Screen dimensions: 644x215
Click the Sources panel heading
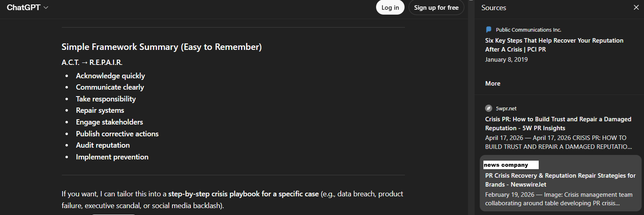click(x=494, y=8)
